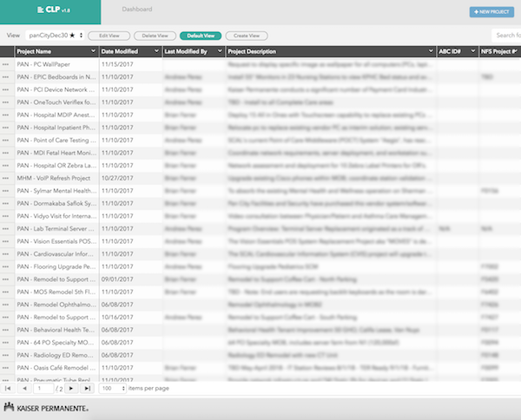Open row menu for PAN - Flooring Upgrade
521x420 pixels.
(6, 266)
